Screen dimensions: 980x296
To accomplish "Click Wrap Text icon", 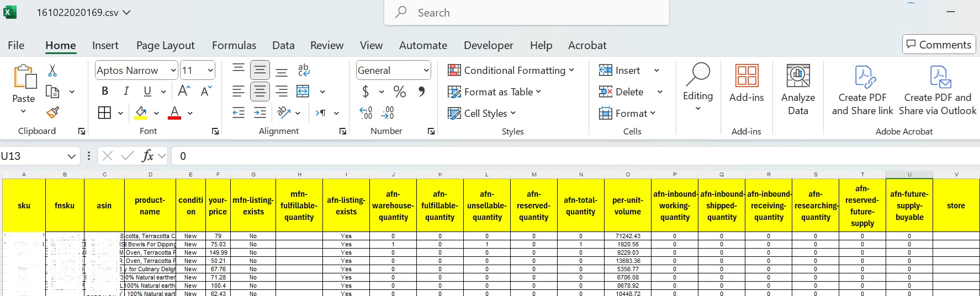I will [x=304, y=70].
